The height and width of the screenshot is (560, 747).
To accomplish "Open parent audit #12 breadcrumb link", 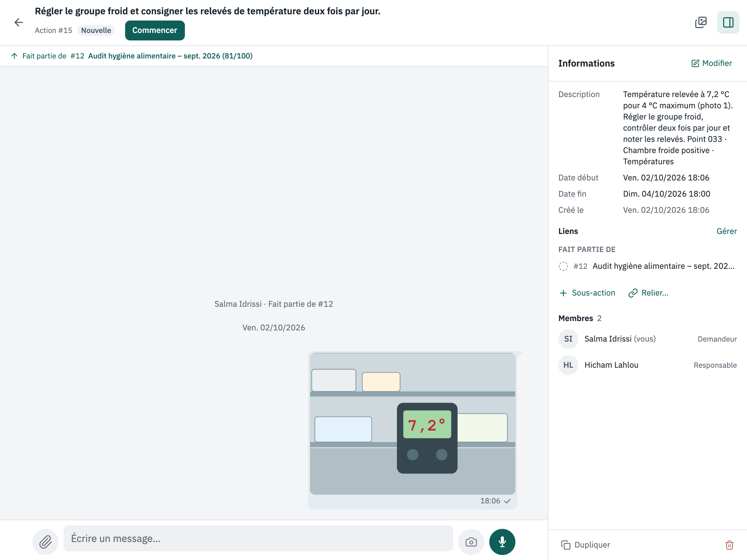I will pyautogui.click(x=132, y=56).
